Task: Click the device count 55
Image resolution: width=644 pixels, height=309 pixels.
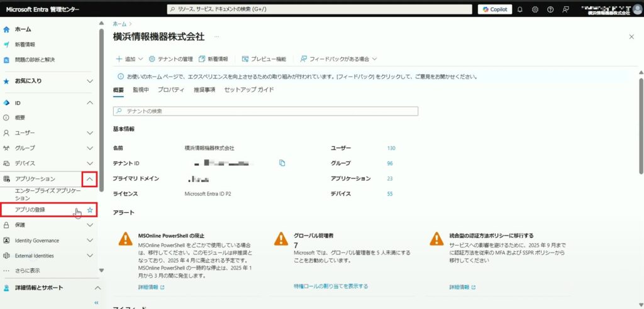Action: tap(390, 193)
